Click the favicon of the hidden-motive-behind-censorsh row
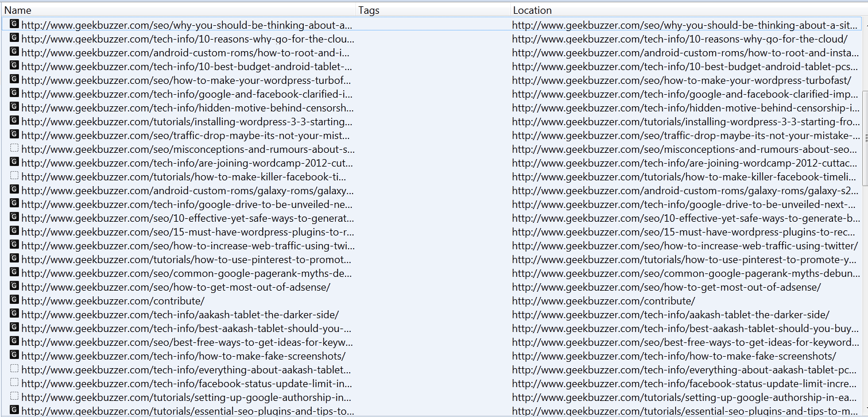Screen dimensions: 868x417 click(14, 107)
